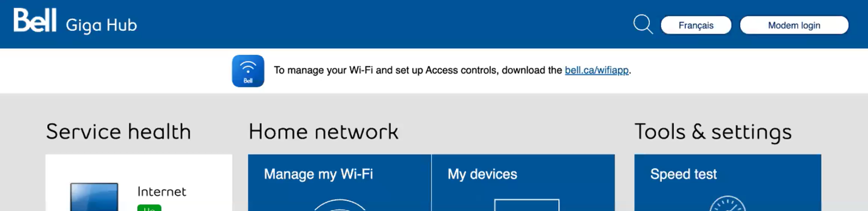Click the Home network heading
868x211 pixels.
(x=323, y=132)
